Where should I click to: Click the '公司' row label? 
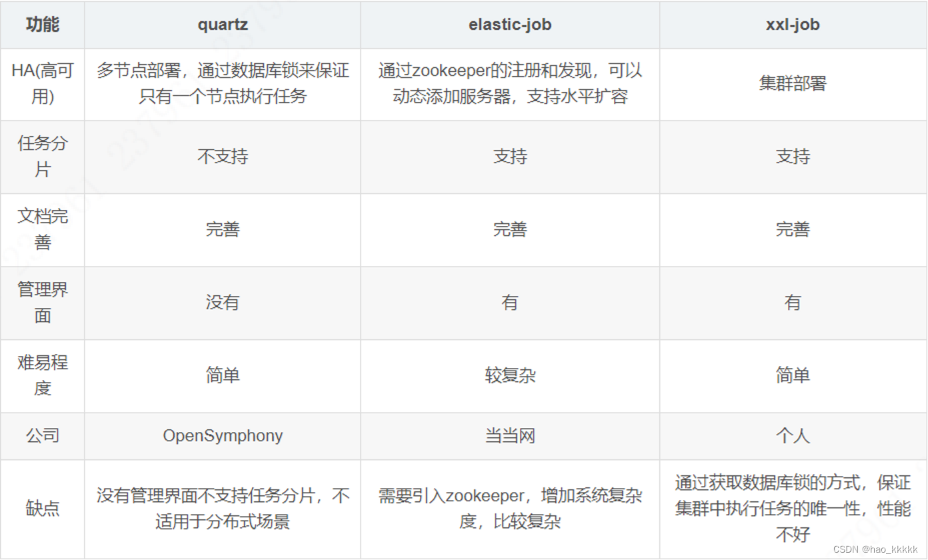[43, 436]
